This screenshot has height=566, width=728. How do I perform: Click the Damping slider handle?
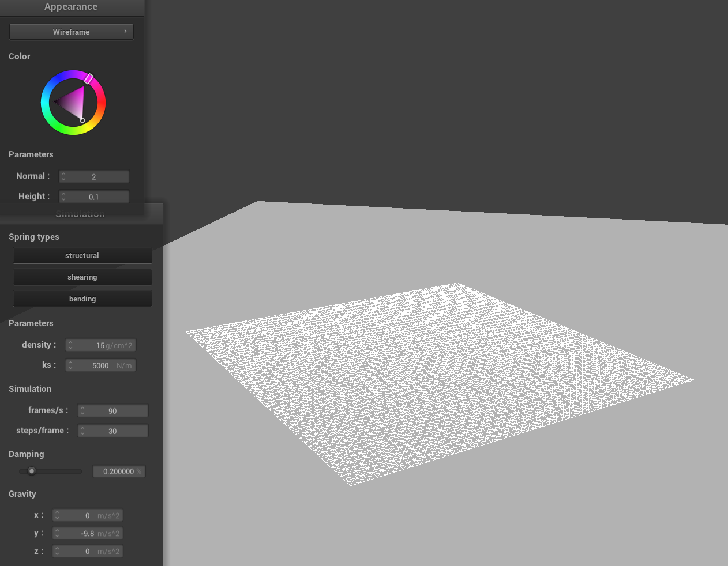(32, 471)
